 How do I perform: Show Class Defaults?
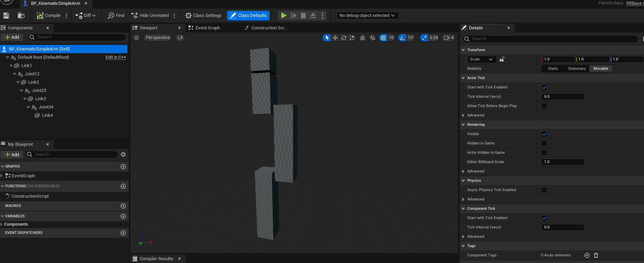coord(248,16)
